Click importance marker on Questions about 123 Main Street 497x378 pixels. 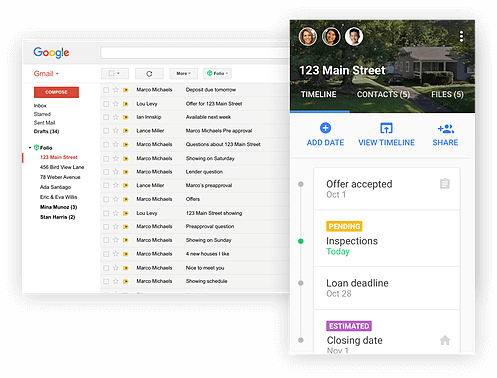pyautogui.click(x=126, y=145)
